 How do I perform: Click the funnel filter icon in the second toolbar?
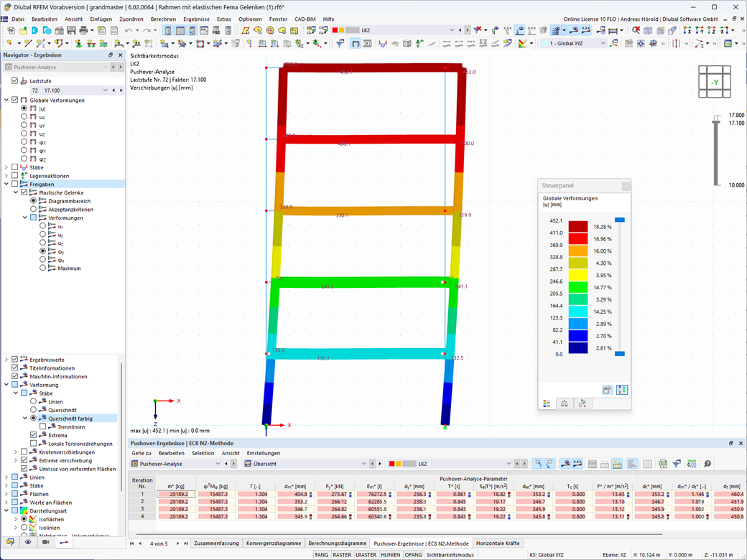pos(340,43)
